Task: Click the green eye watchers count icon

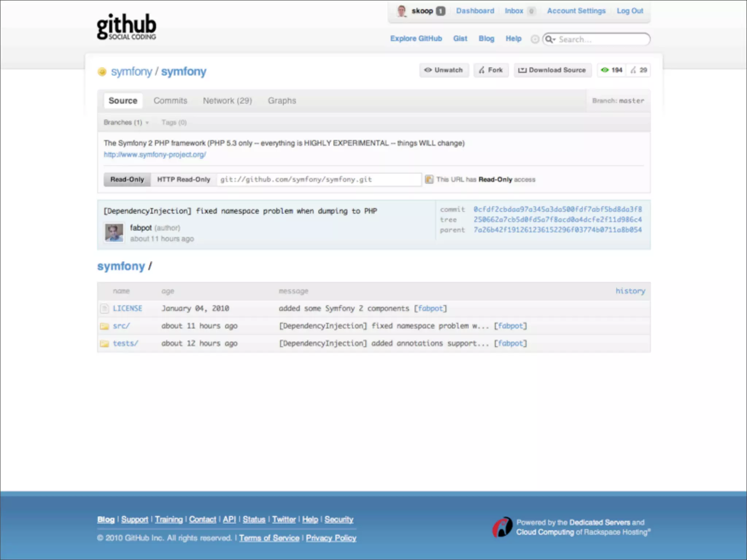Action: [605, 70]
